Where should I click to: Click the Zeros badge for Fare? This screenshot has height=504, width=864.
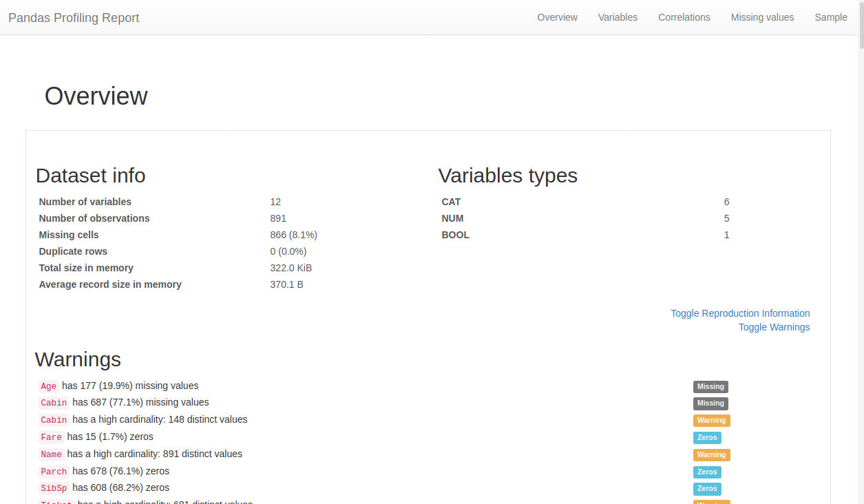tap(707, 438)
